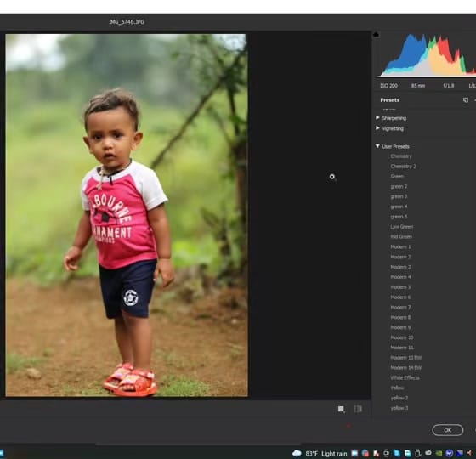Select the White Effects preset

pos(405,377)
